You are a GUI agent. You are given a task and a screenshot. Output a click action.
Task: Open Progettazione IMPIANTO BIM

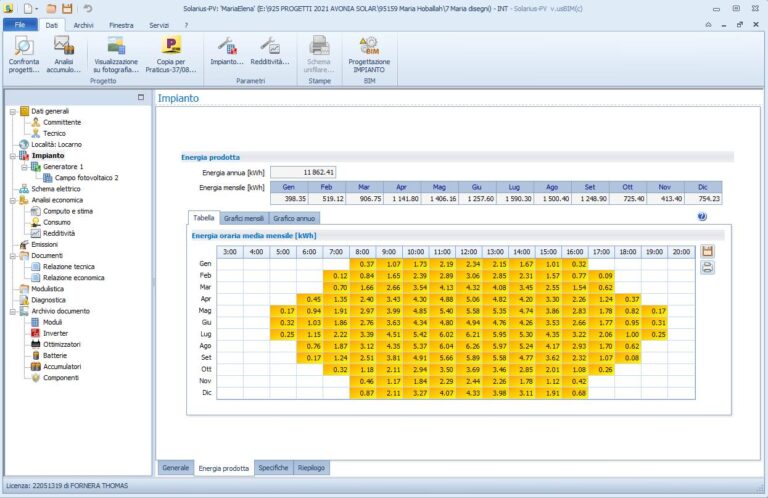coord(369,54)
